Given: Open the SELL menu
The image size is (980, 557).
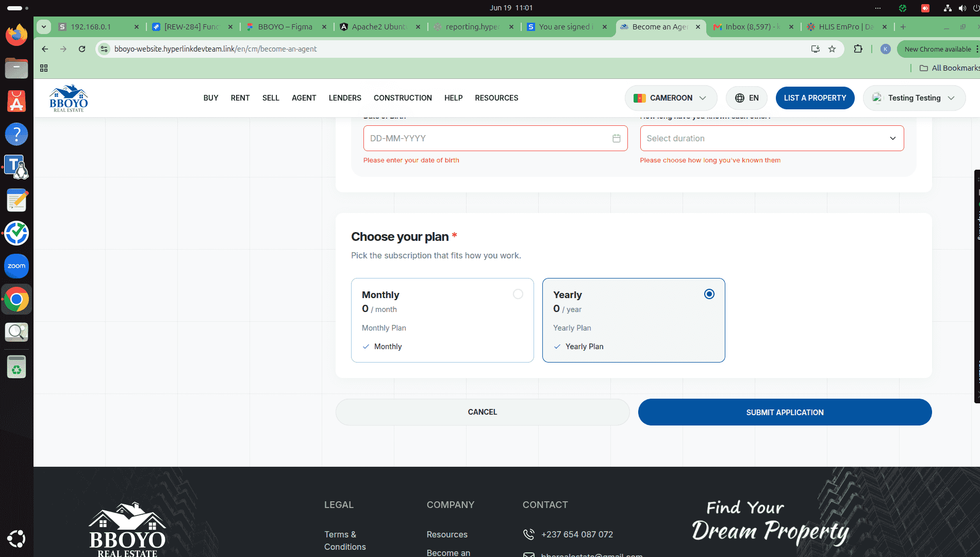Looking at the screenshot, I should pos(271,98).
